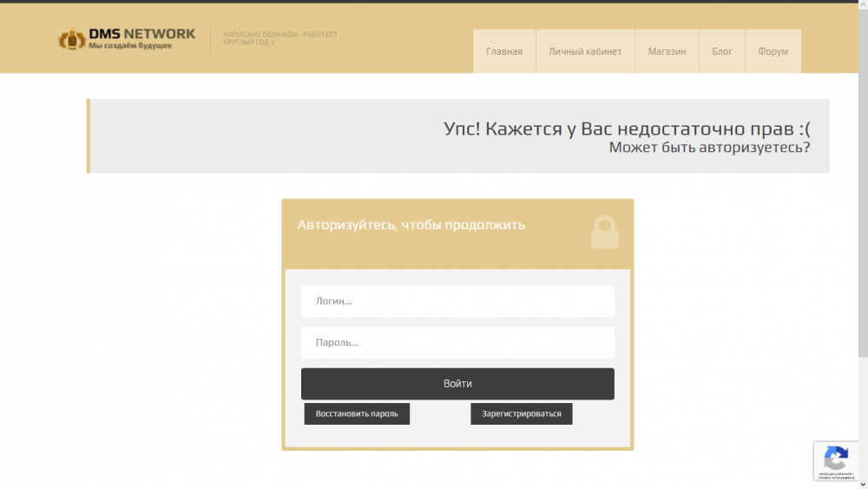This screenshot has width=868, height=489.
Task: Open the reCAPTCHA badge
Action: pos(835,461)
